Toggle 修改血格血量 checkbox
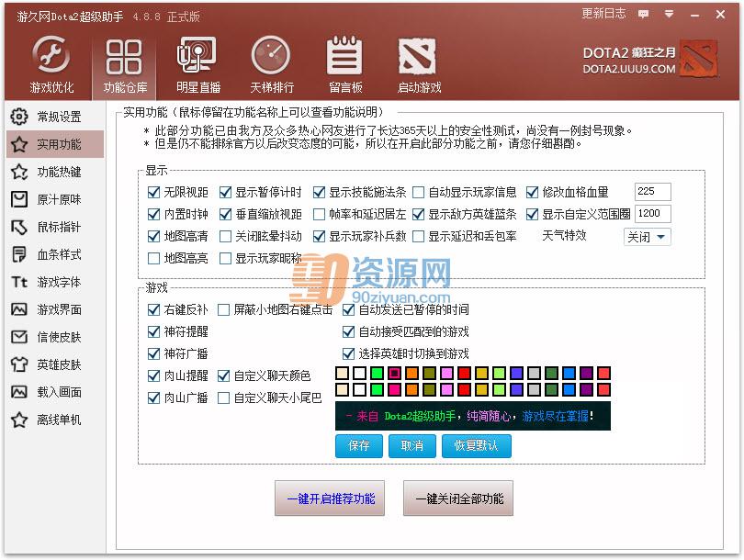 533,192
